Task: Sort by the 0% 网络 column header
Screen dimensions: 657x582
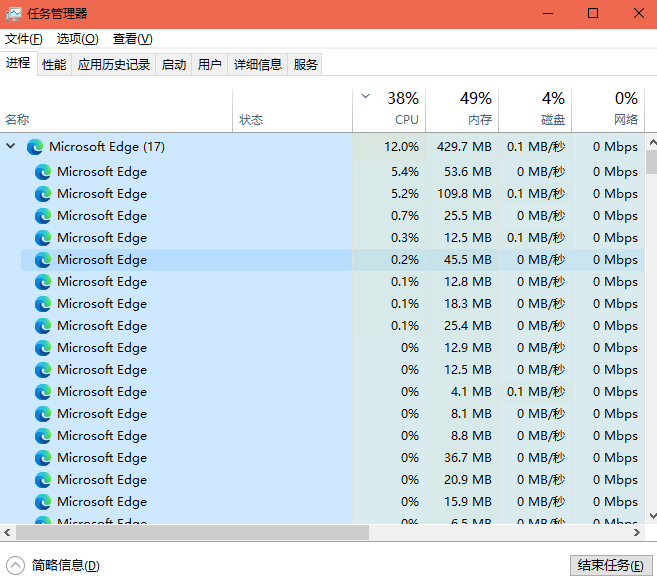Action: coord(608,111)
